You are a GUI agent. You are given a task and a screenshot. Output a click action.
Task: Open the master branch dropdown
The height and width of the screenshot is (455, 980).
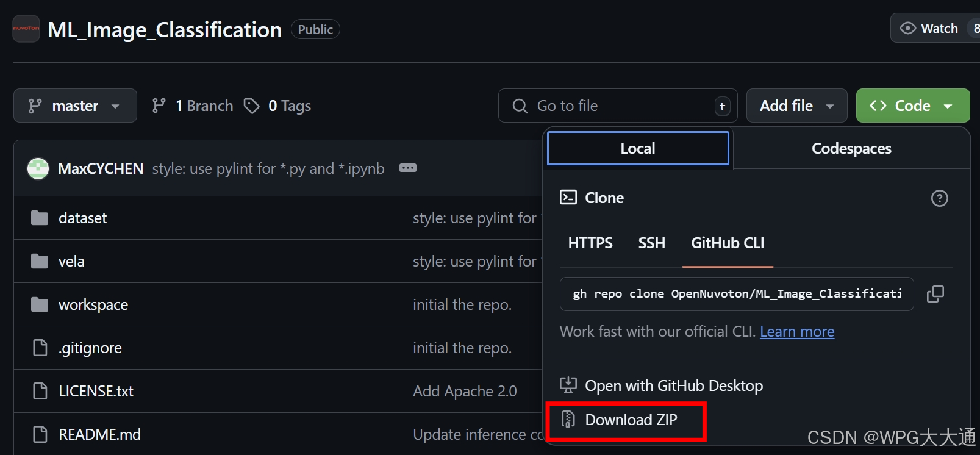(75, 106)
